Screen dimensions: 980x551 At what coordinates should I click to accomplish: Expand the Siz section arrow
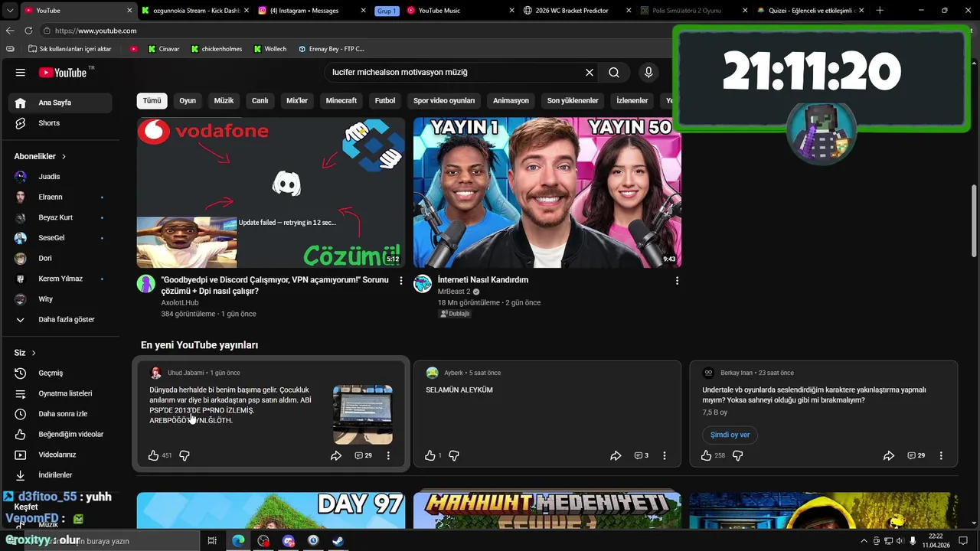point(34,353)
